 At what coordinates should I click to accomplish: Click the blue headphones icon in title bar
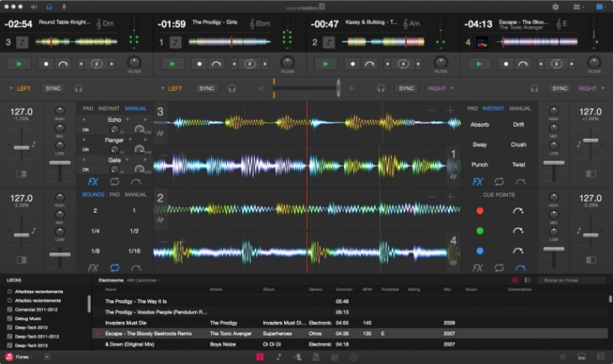pyautogui.click(x=49, y=7)
